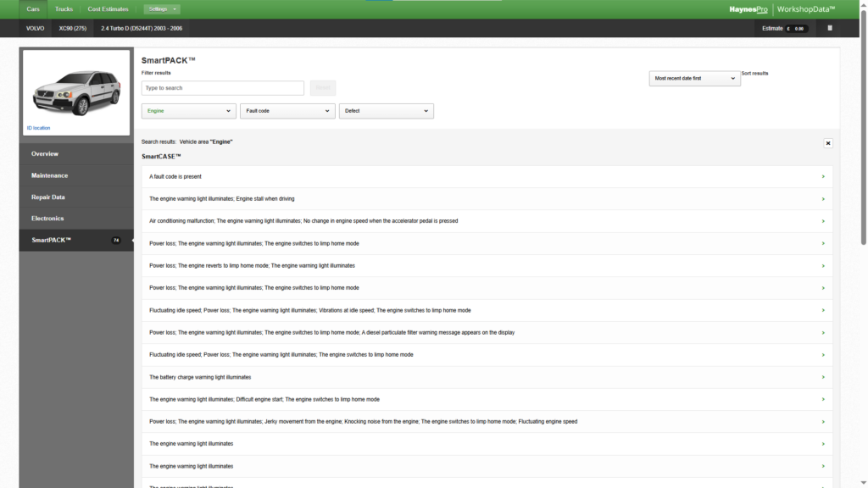Select SmartPACK in the sidebar
Viewport: 868px width, 488px height.
(x=76, y=240)
